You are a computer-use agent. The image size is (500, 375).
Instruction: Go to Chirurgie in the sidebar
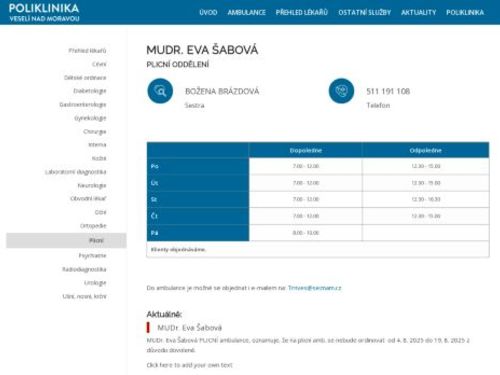95,132
